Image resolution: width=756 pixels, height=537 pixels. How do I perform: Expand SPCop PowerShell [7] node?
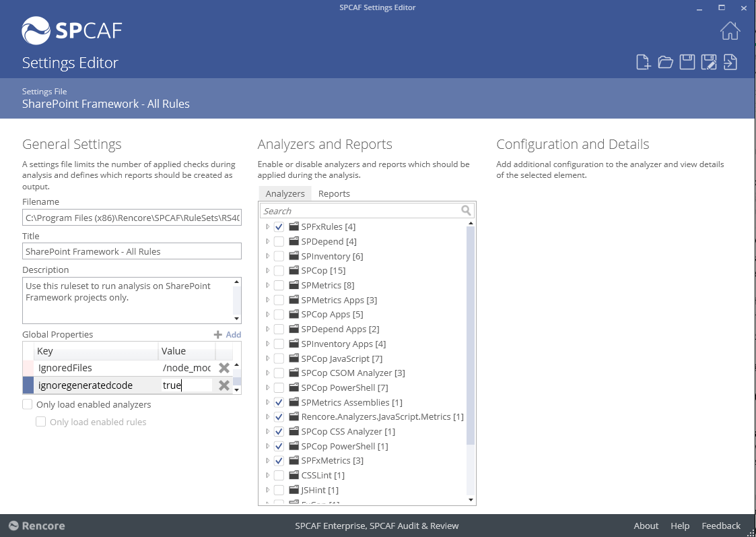click(267, 387)
